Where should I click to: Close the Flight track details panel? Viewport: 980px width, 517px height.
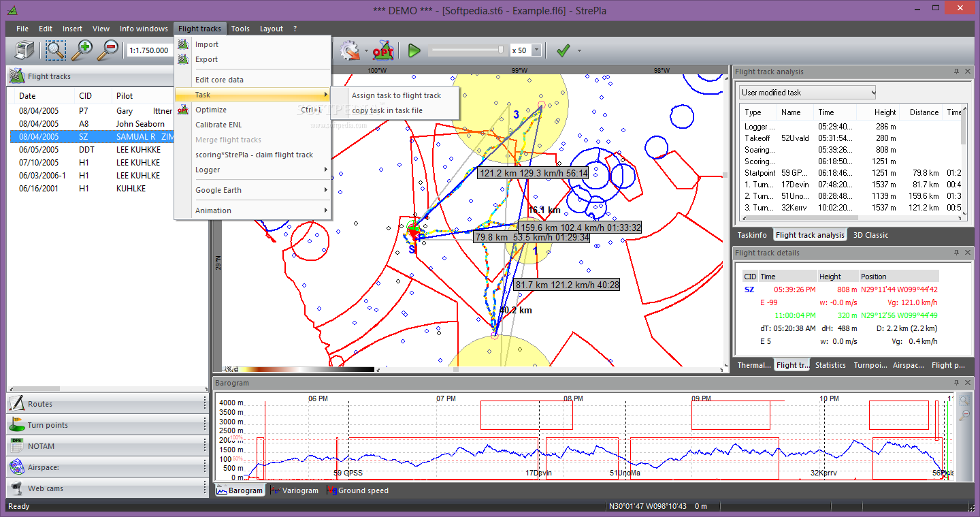[x=968, y=253]
